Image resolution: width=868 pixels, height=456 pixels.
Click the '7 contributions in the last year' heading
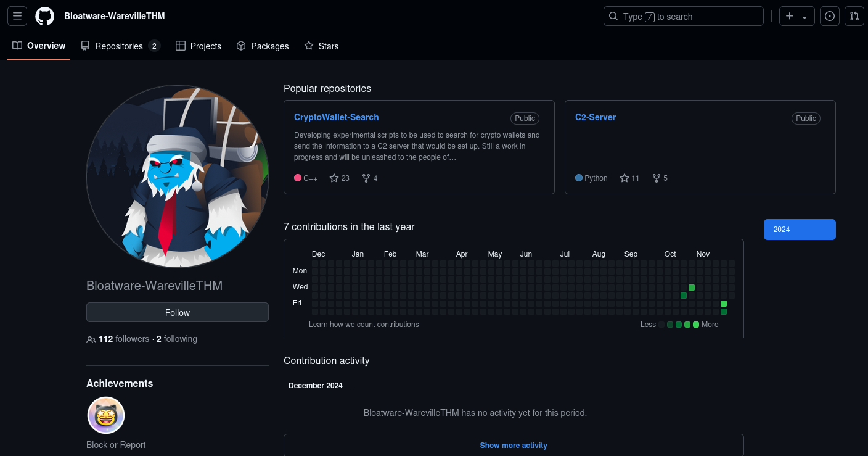click(349, 226)
